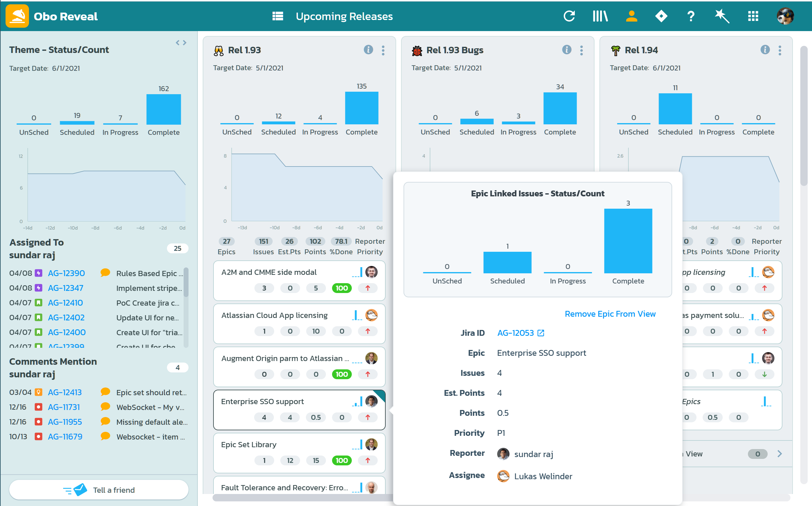Viewport: 812px width, 506px height.
Task: Click the Tell a friend button
Action: [x=99, y=490]
